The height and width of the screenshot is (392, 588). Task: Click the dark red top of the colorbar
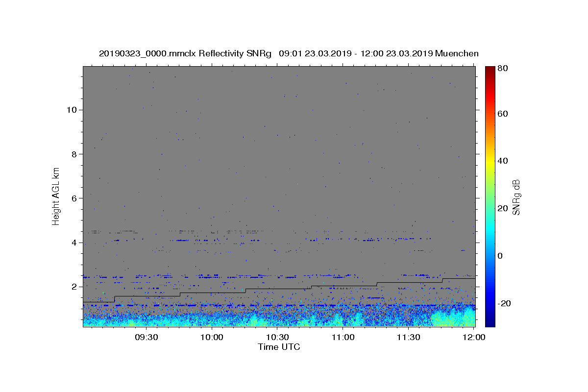[x=490, y=70]
